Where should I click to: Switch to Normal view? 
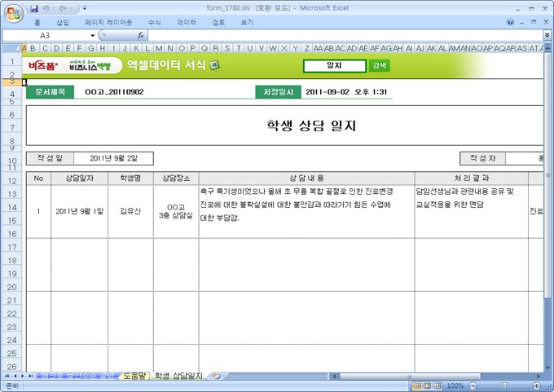417,385
